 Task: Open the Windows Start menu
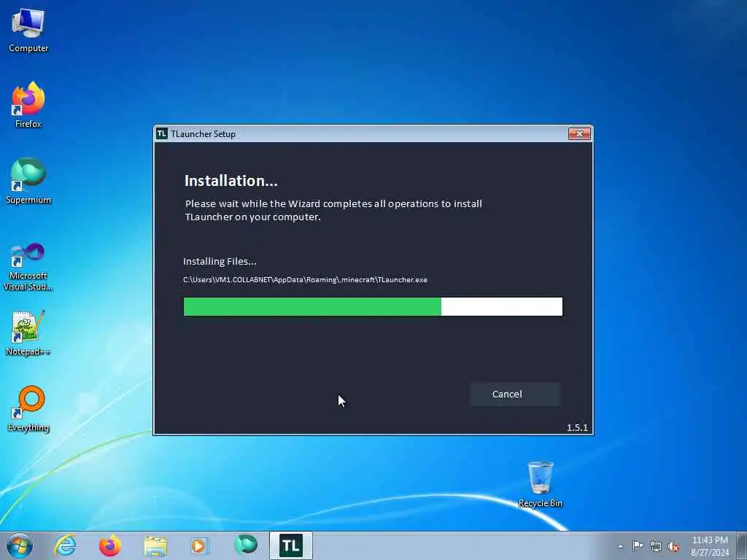pyautogui.click(x=20, y=545)
